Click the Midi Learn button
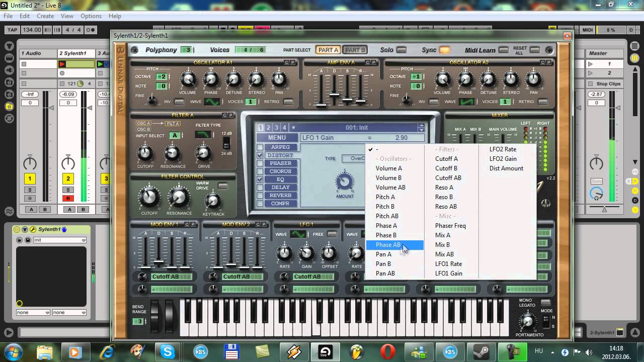644x362 pixels. pyautogui.click(x=504, y=50)
